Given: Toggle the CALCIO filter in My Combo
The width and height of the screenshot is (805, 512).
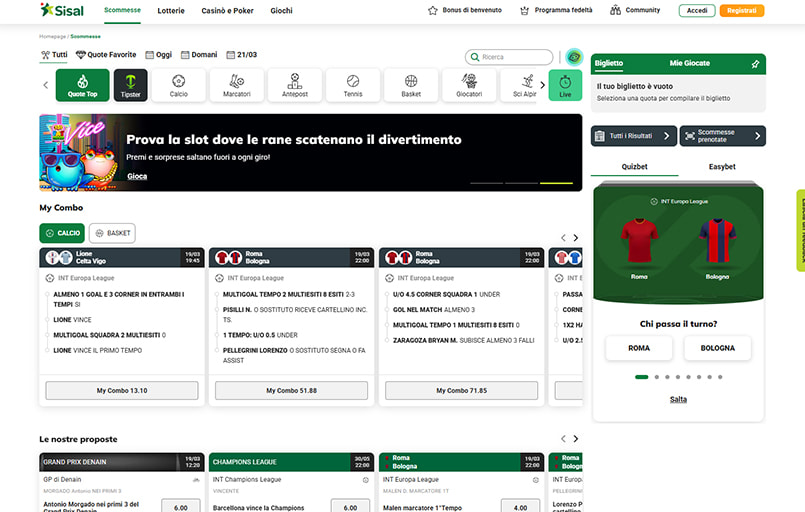Looking at the screenshot, I should [62, 233].
